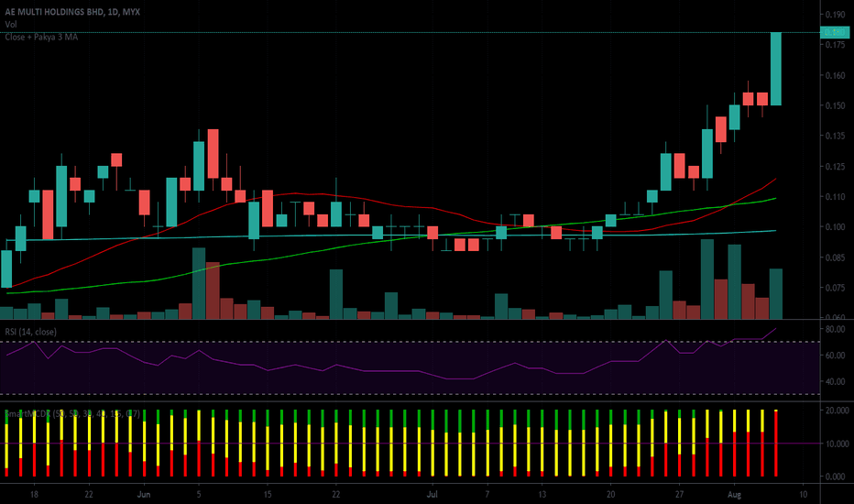Select the final all-red SmartMCDX bar

(x=775, y=444)
